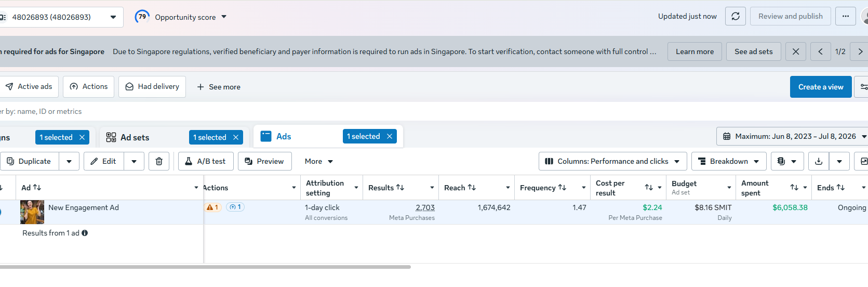Click the horizontal table scrollbar
This screenshot has height=287, width=868.
click(x=205, y=267)
